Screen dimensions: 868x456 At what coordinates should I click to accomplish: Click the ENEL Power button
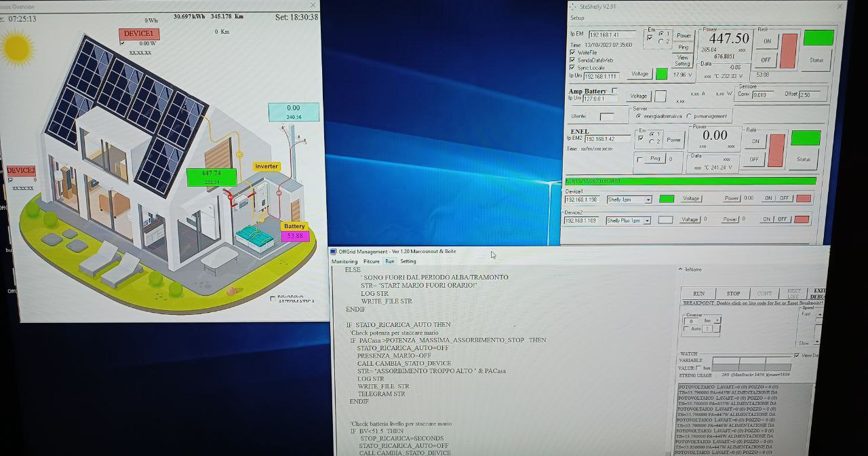click(673, 140)
